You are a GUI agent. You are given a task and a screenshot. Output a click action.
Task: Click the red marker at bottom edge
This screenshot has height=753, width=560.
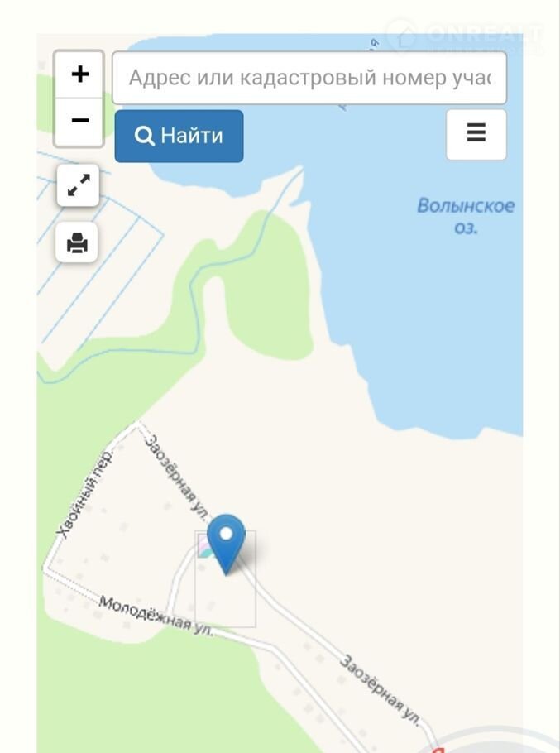438,750
